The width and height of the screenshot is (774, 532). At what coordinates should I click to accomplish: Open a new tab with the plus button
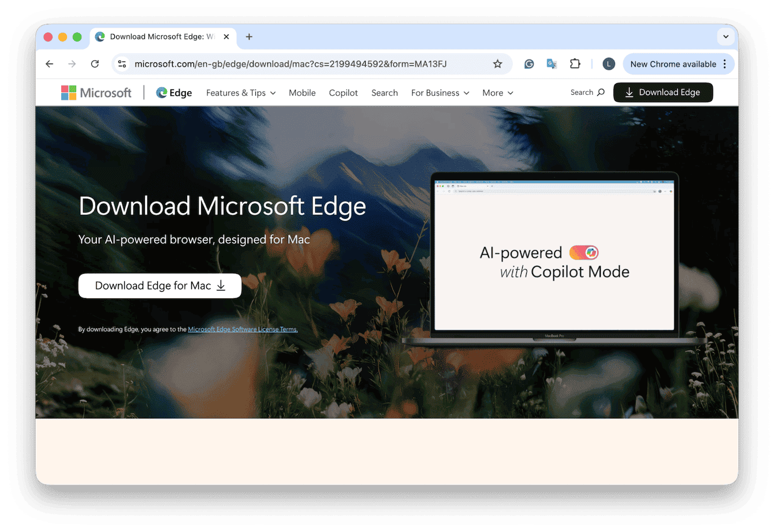pos(249,36)
